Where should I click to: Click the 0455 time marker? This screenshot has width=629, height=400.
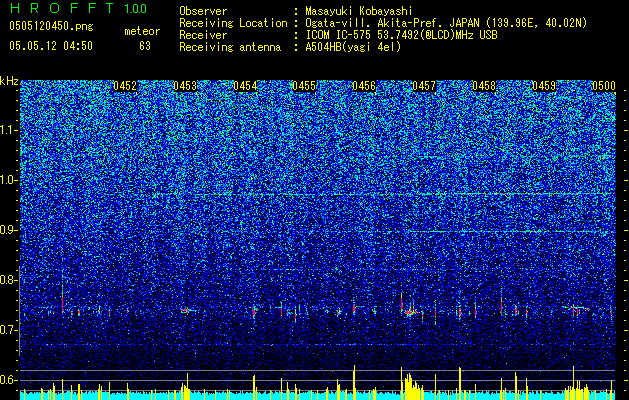pyautogui.click(x=304, y=86)
